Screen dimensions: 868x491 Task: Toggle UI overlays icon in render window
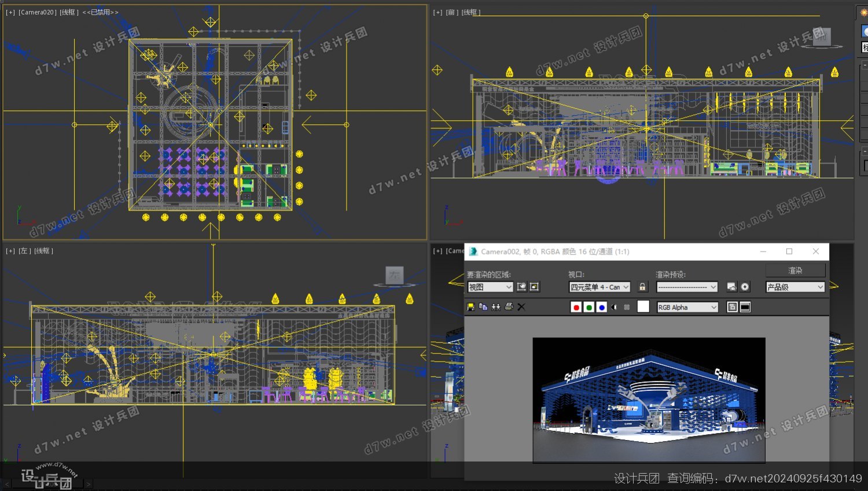tap(732, 307)
